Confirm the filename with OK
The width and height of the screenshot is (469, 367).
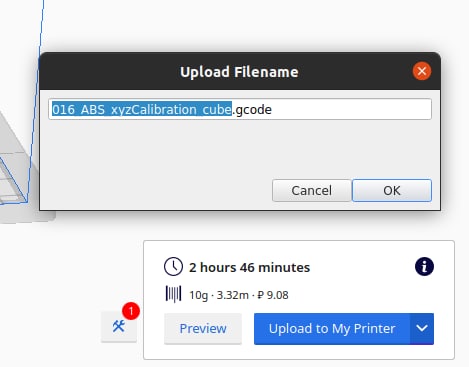(x=392, y=190)
